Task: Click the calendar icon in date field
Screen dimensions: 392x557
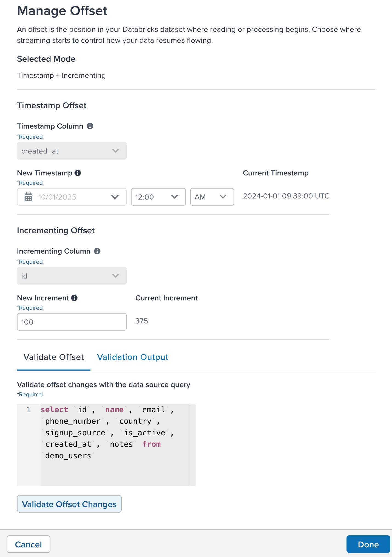Action: (x=29, y=197)
